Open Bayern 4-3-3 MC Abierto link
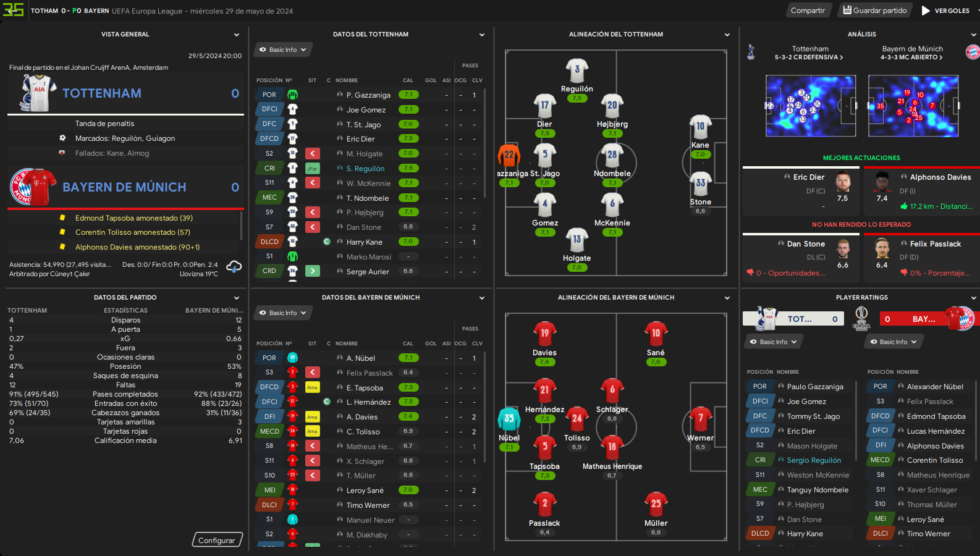 (x=911, y=57)
